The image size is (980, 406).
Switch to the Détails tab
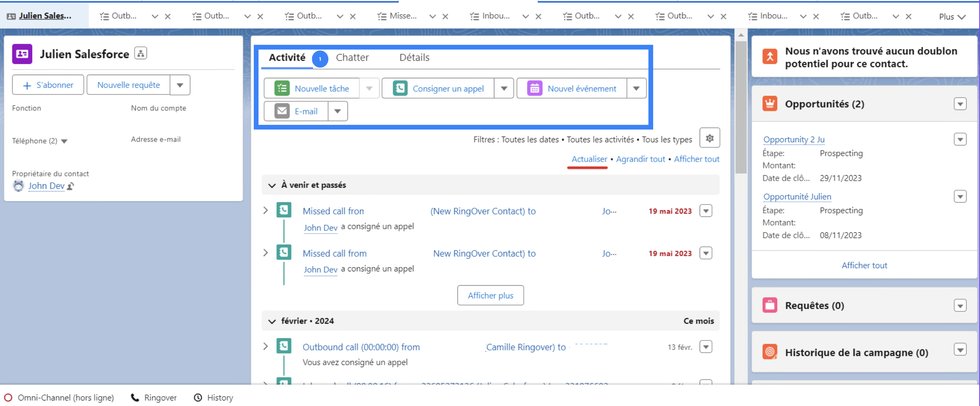[x=414, y=58]
